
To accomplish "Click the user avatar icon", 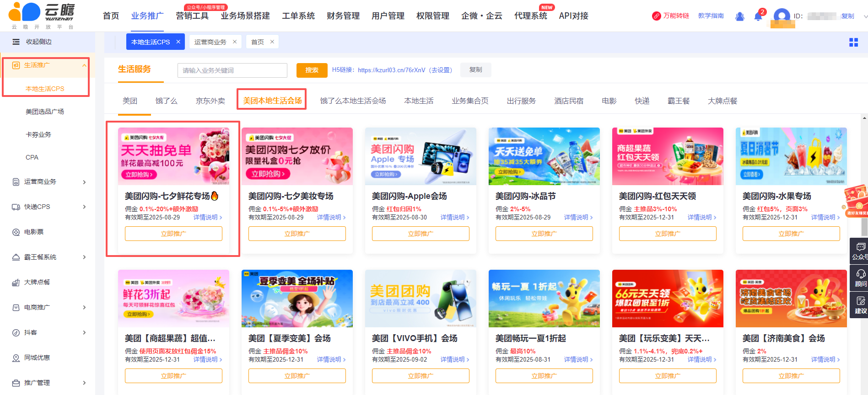I will point(782,16).
